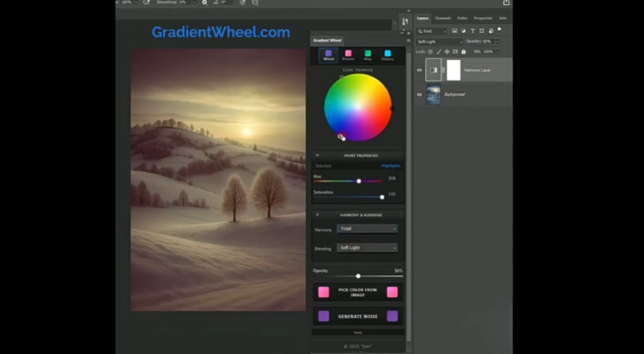The height and width of the screenshot is (354, 644).
Task: Select the type layer filter icon
Action: coord(472,31)
